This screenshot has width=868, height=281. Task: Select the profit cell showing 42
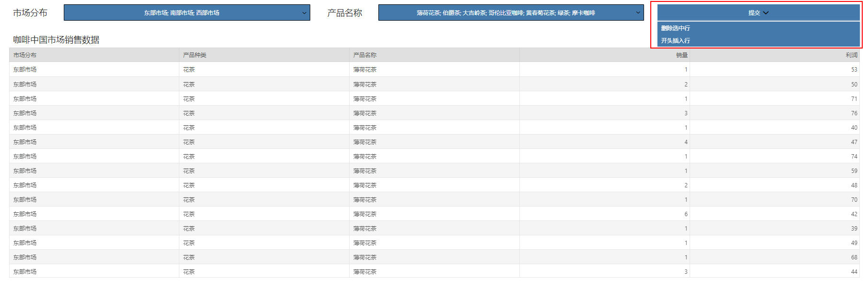854,214
